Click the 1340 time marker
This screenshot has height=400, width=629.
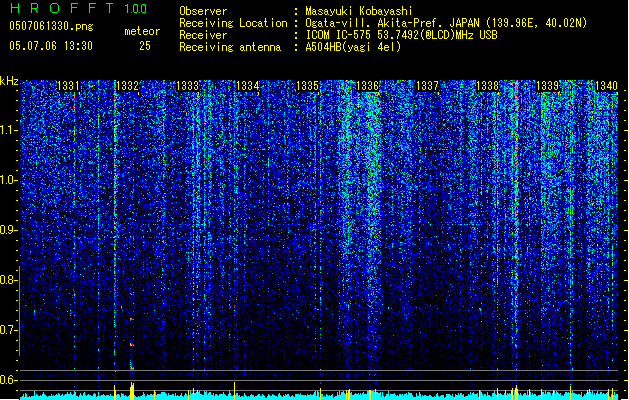(x=606, y=86)
